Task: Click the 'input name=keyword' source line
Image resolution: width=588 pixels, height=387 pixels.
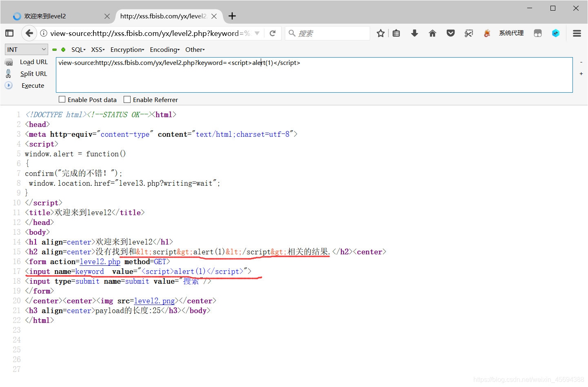Action: point(138,271)
